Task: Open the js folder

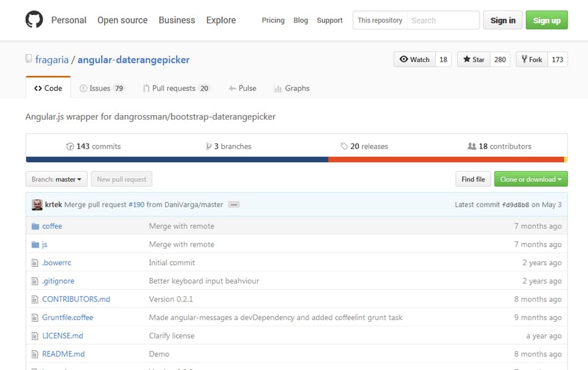Action: point(44,245)
